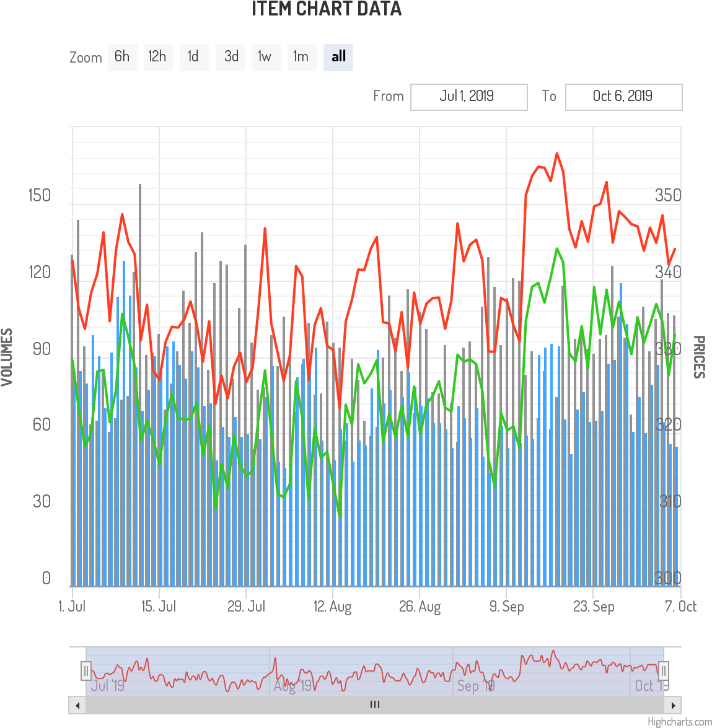Set zoom range to 3d
The height and width of the screenshot is (728, 712).
231,57
